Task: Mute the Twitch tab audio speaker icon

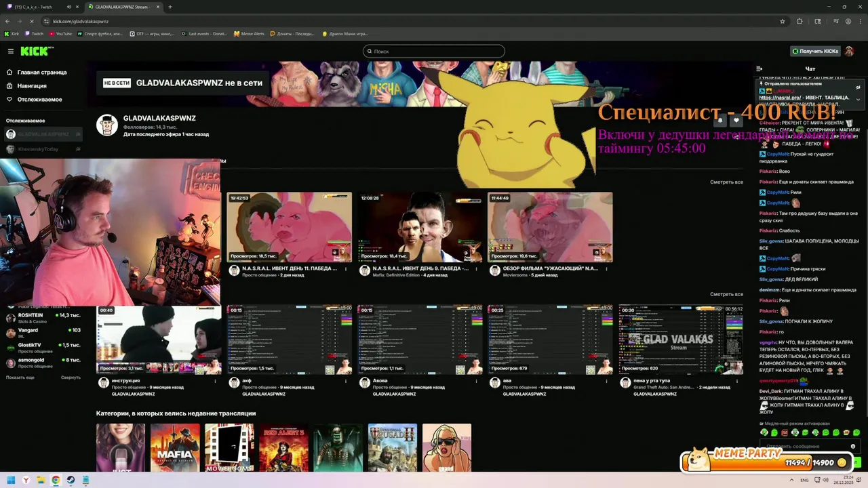Action: [x=68, y=7]
